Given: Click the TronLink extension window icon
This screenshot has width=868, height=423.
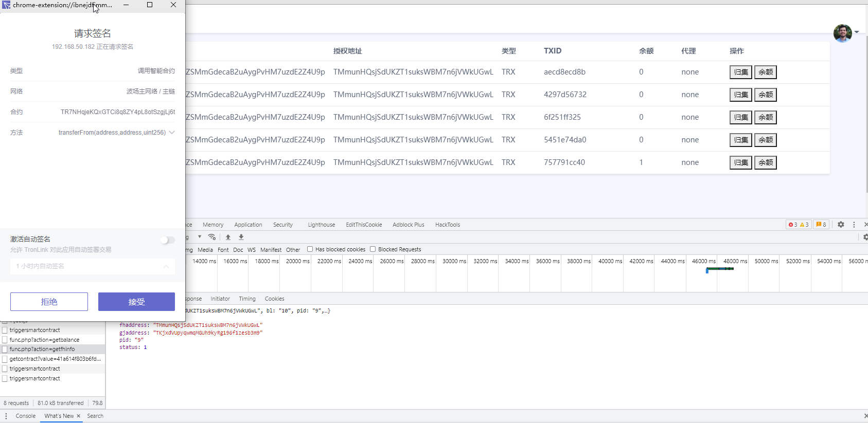Looking at the screenshot, I should [x=6, y=5].
